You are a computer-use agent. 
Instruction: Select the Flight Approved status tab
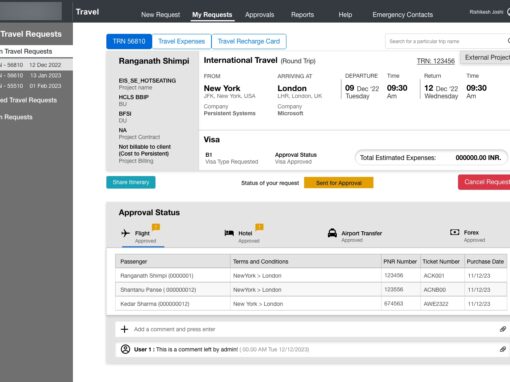point(143,236)
